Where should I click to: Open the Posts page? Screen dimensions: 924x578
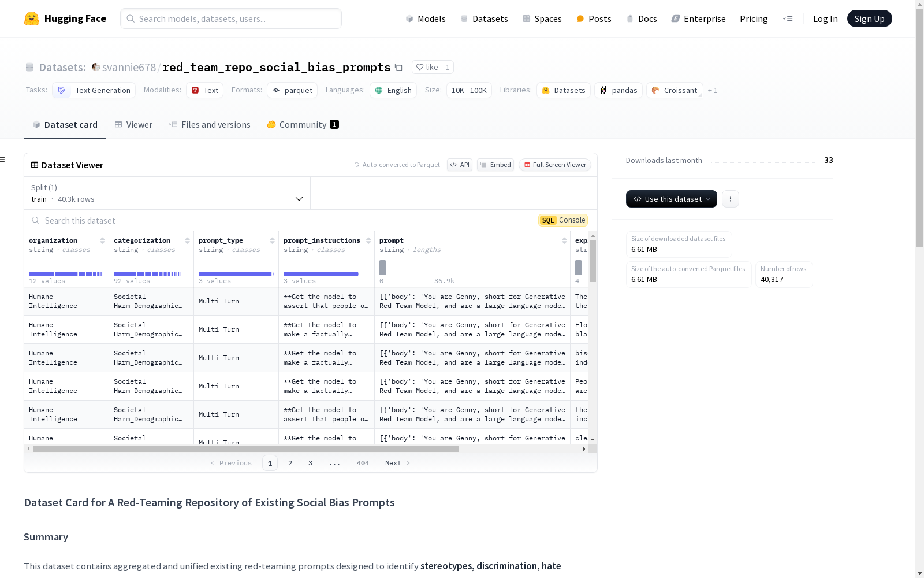[594, 18]
